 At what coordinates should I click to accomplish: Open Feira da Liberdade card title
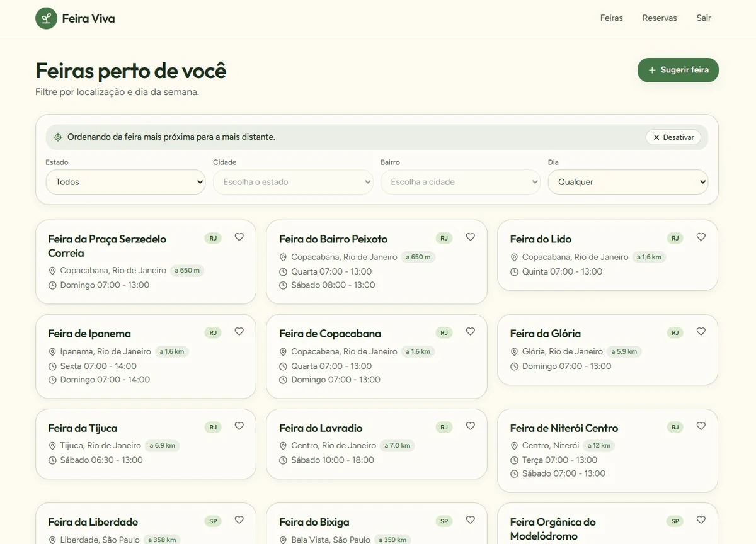click(93, 522)
